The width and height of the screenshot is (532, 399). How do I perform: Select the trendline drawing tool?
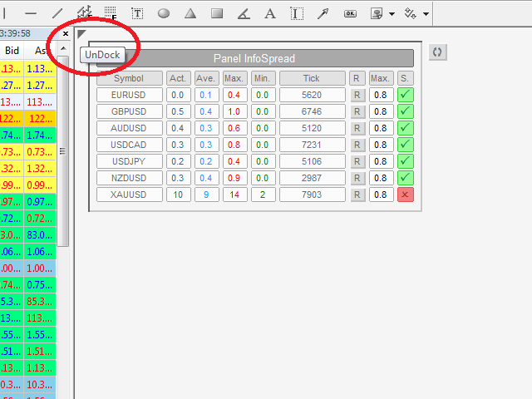57,13
